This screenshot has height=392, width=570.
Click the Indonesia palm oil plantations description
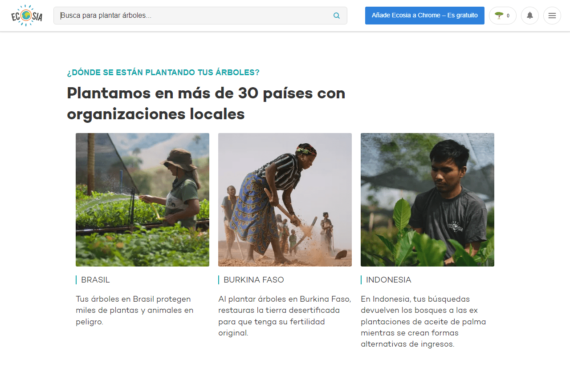coord(423,321)
